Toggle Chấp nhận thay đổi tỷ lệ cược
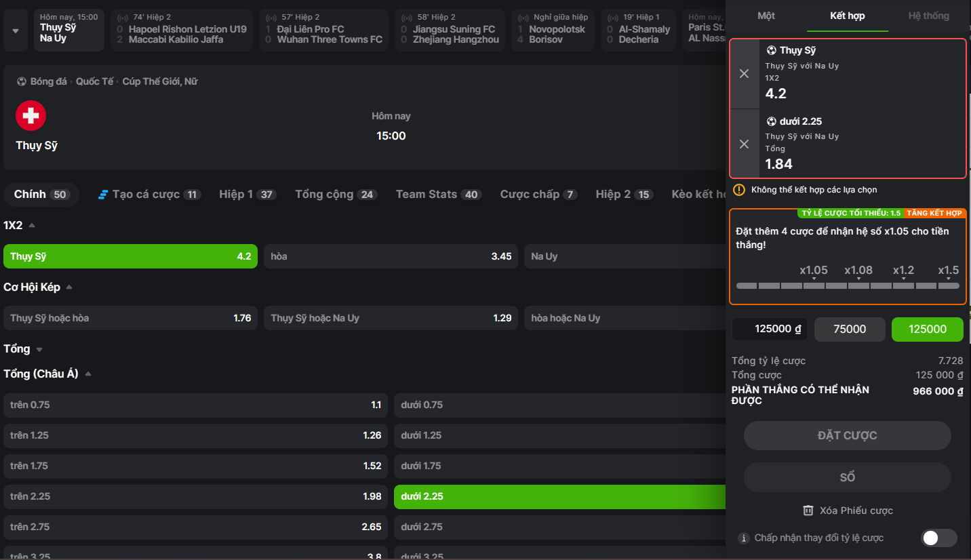The image size is (971, 560). click(938, 538)
